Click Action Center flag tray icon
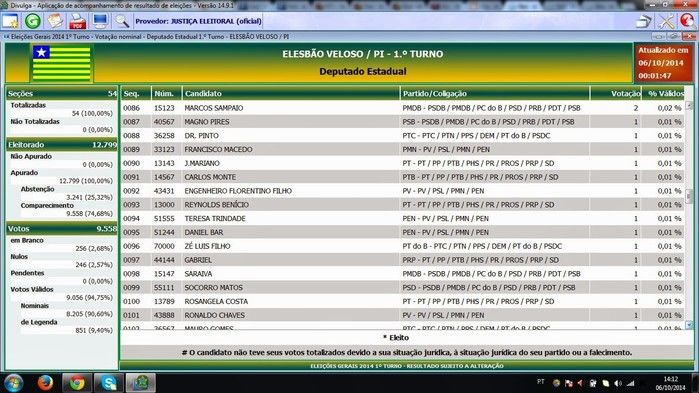The width and height of the screenshot is (699, 393). tap(568, 383)
